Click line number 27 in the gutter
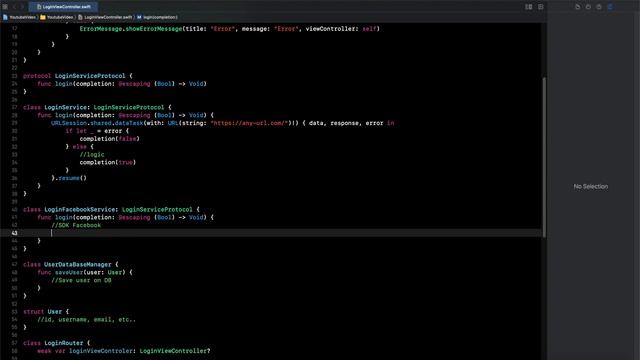The height and width of the screenshot is (360, 640). click(x=14, y=107)
